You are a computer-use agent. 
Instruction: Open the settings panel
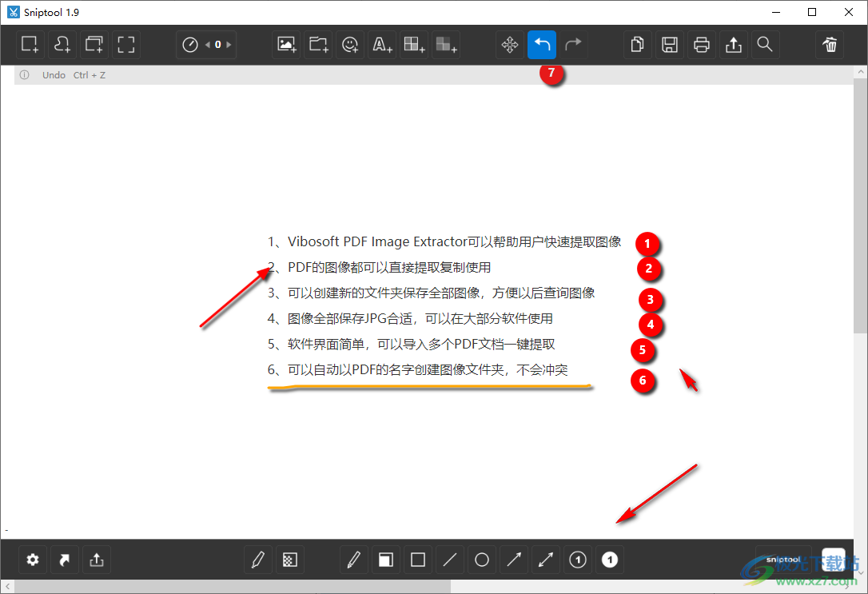coord(33,560)
